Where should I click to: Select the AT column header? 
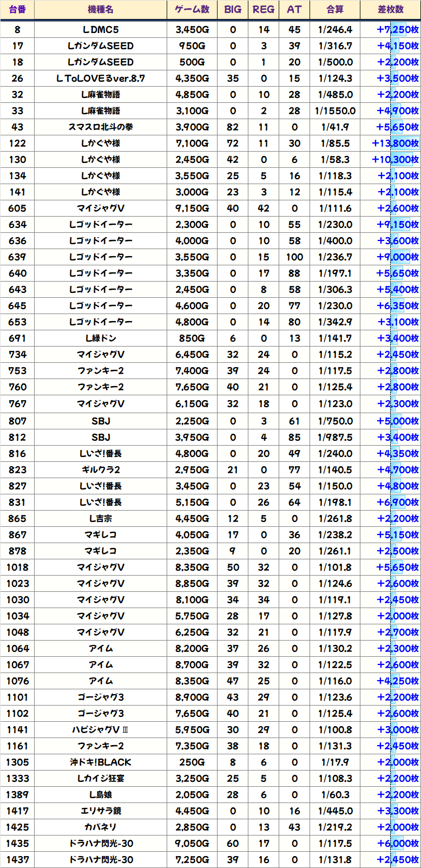(x=294, y=10)
